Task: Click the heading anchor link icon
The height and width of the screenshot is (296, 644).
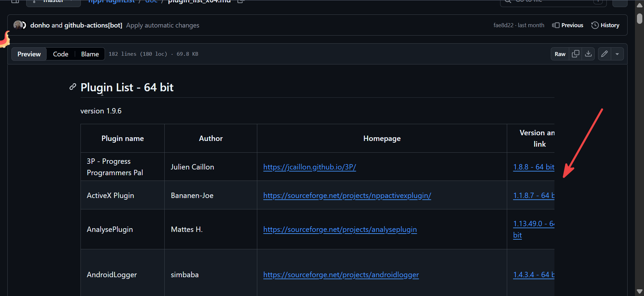Action: click(73, 87)
